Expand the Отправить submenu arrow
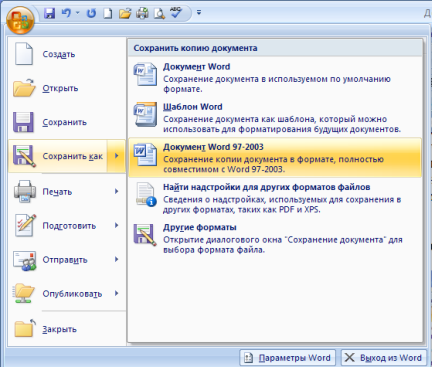The width and height of the screenshot is (432, 367). [x=116, y=259]
